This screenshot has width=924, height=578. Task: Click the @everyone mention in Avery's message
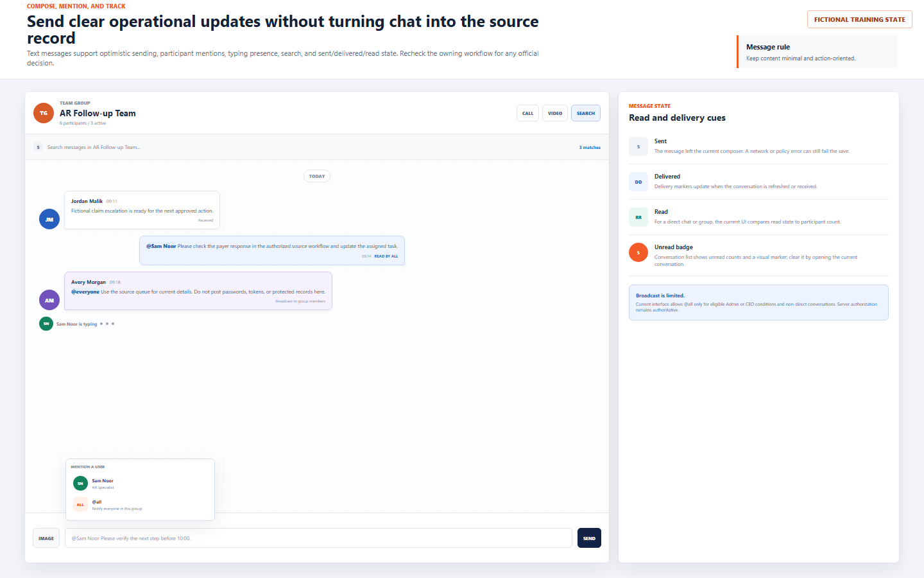coord(85,292)
